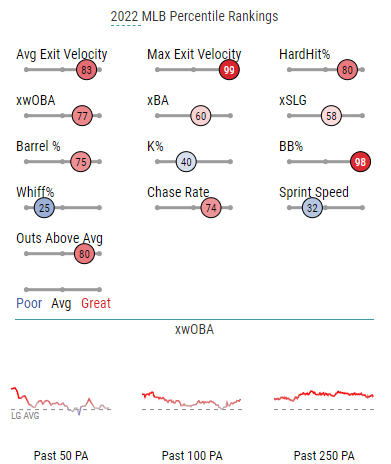
Task: Select the Outs Above Avg 80 circle
Action: pyautogui.click(x=84, y=254)
